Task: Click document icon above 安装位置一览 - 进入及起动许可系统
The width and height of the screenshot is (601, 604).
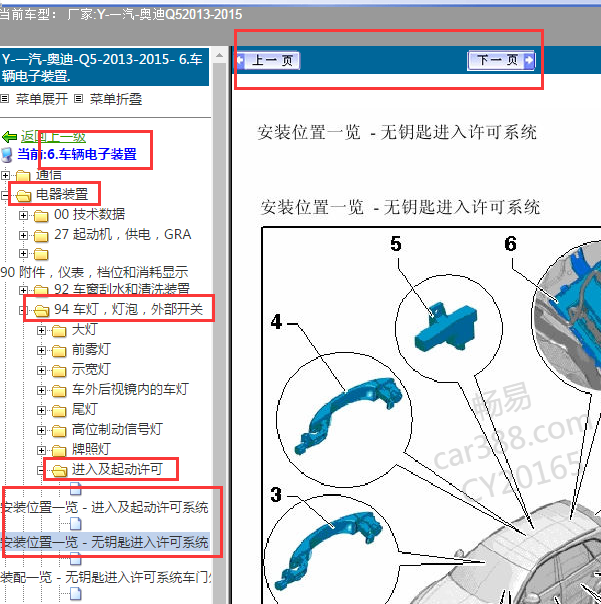Action: pyautogui.click(x=76, y=488)
